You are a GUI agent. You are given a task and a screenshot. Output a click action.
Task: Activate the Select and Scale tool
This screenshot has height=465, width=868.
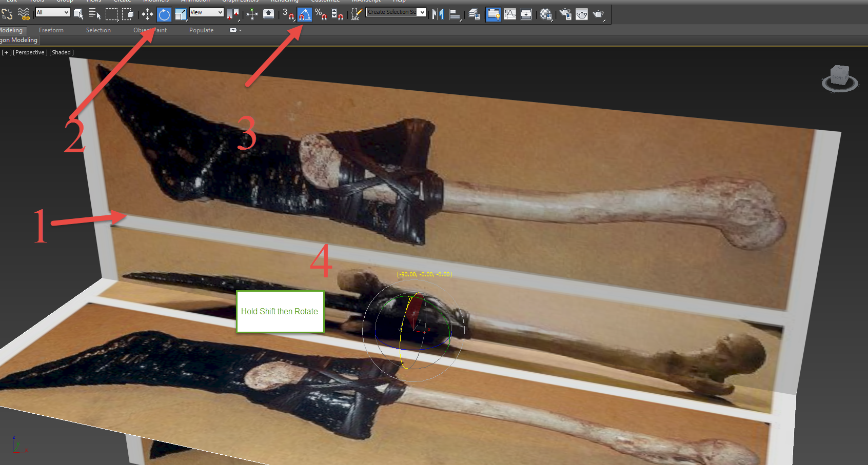[181, 14]
